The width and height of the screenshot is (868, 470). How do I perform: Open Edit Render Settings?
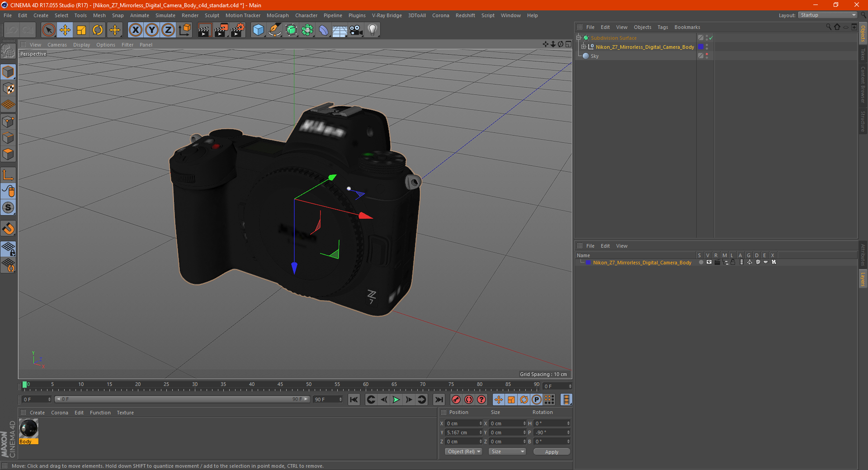(x=238, y=30)
